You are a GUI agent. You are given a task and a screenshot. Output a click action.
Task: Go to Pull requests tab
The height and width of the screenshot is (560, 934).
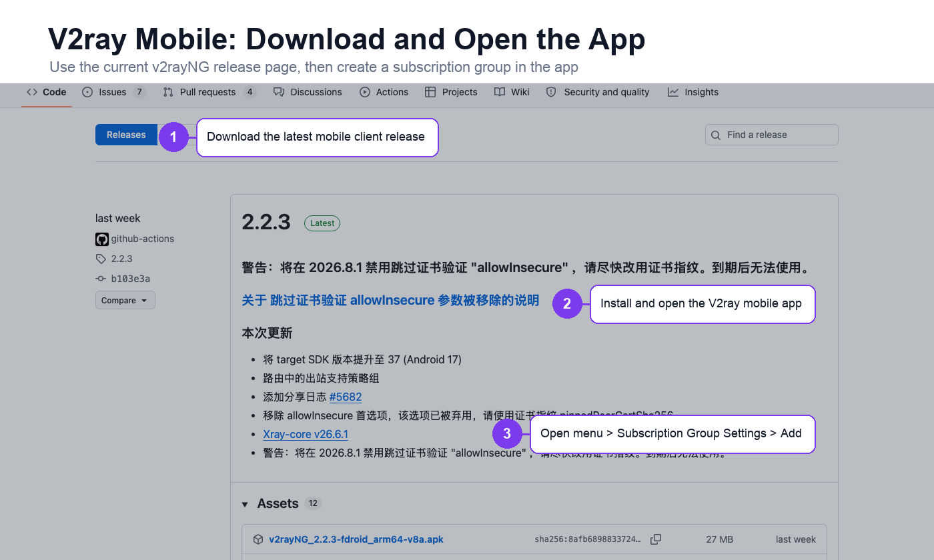pos(209,92)
